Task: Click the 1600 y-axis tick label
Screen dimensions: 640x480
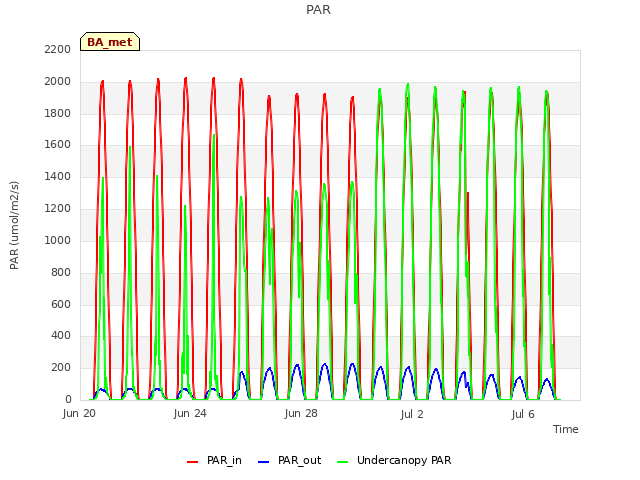Action: coord(58,144)
